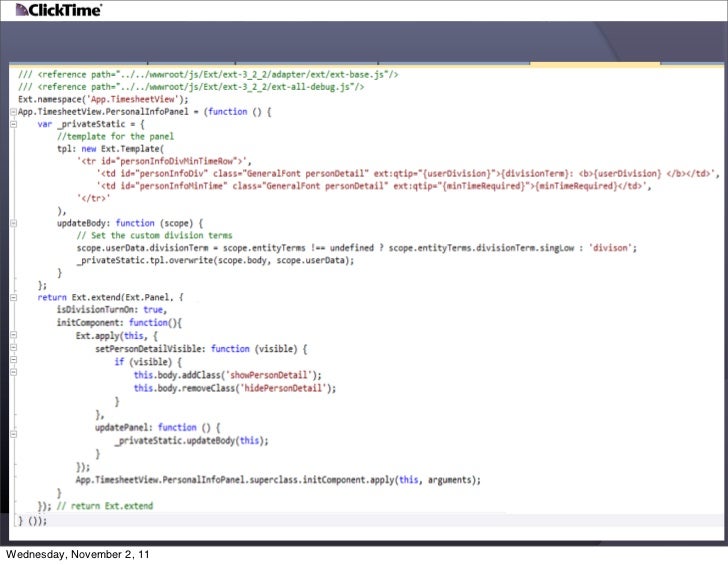728x565 pixels.
Task: Click the '//template for the panel' comment
Action: pyautogui.click(x=115, y=136)
